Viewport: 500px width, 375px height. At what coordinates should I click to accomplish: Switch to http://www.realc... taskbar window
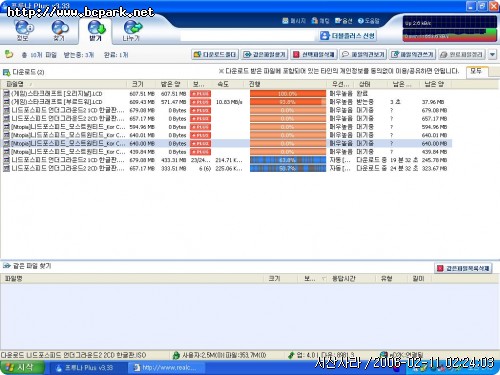(x=166, y=368)
